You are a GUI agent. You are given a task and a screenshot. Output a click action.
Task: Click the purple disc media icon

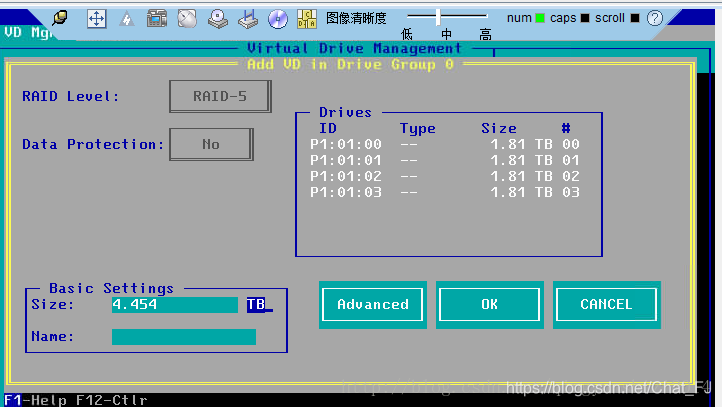click(278, 19)
